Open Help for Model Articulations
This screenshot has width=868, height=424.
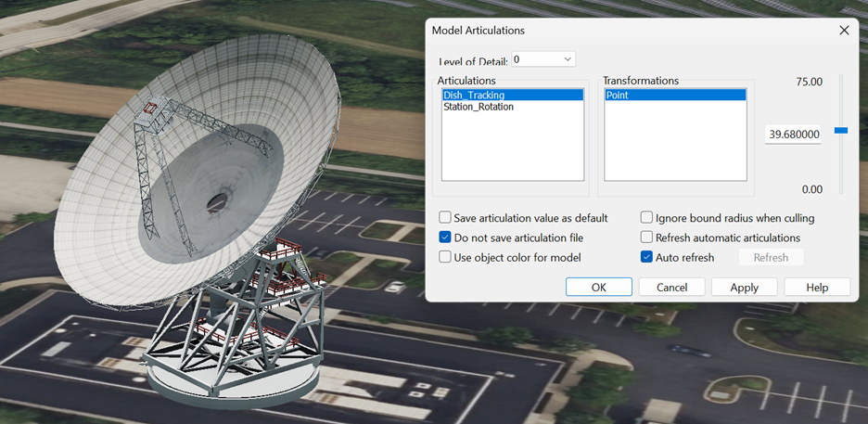(x=818, y=288)
